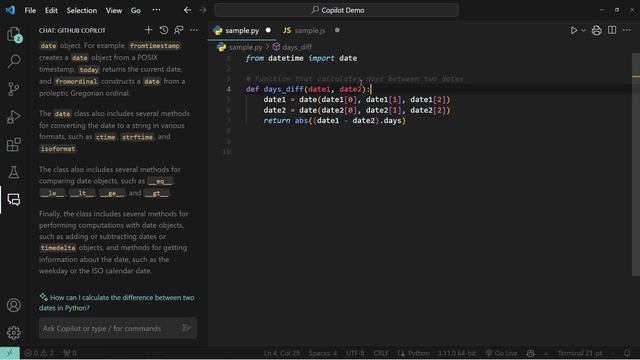
Task: Open the Edit menu
Action: (51, 10)
